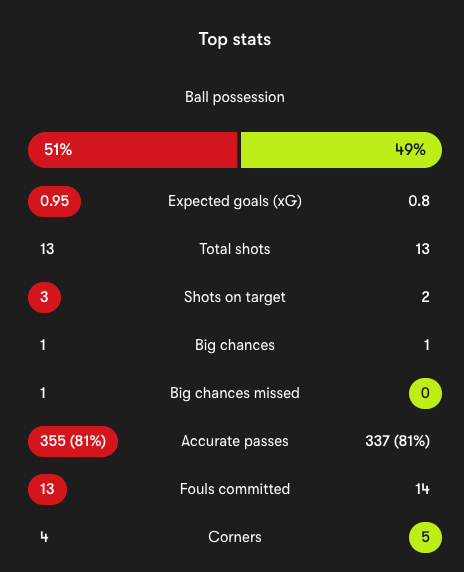Open the Corners stat row
The image size is (464, 572).
(235, 537)
